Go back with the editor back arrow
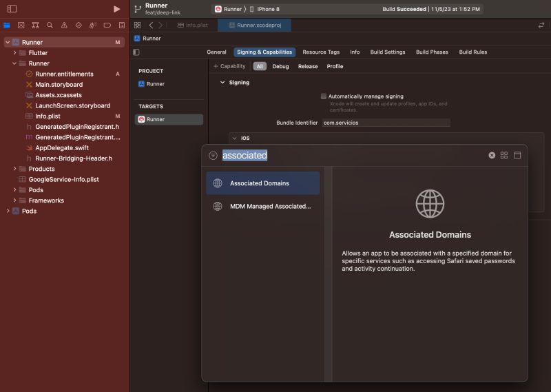The width and height of the screenshot is (551, 392). [x=151, y=25]
